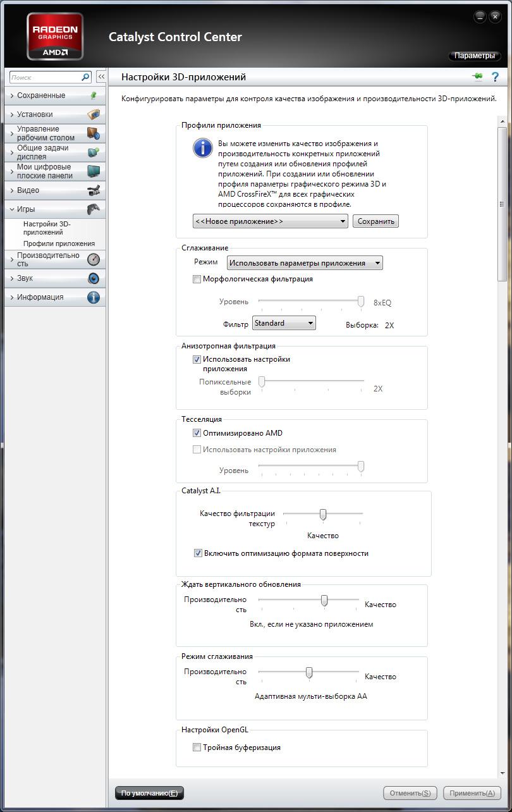Click the Установки presets icon
The height and width of the screenshot is (812, 512).
pyautogui.click(x=94, y=114)
